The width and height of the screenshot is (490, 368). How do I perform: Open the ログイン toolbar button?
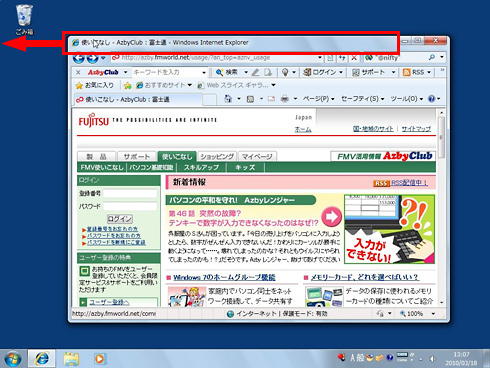pos(320,72)
